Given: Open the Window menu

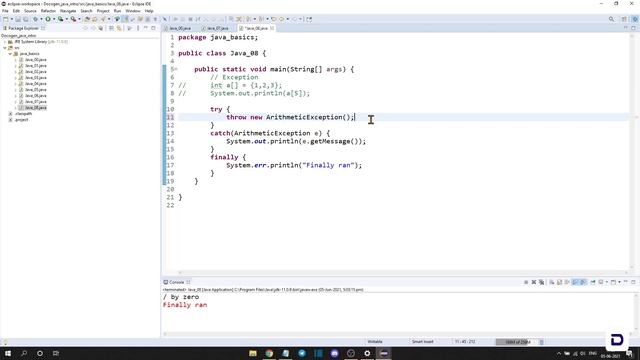Looking at the screenshot, I should pos(133,11).
